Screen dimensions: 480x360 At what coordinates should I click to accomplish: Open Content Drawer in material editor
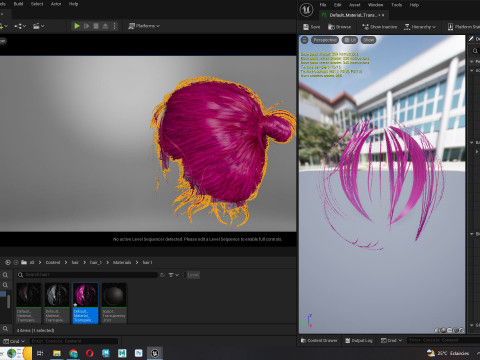(x=319, y=340)
